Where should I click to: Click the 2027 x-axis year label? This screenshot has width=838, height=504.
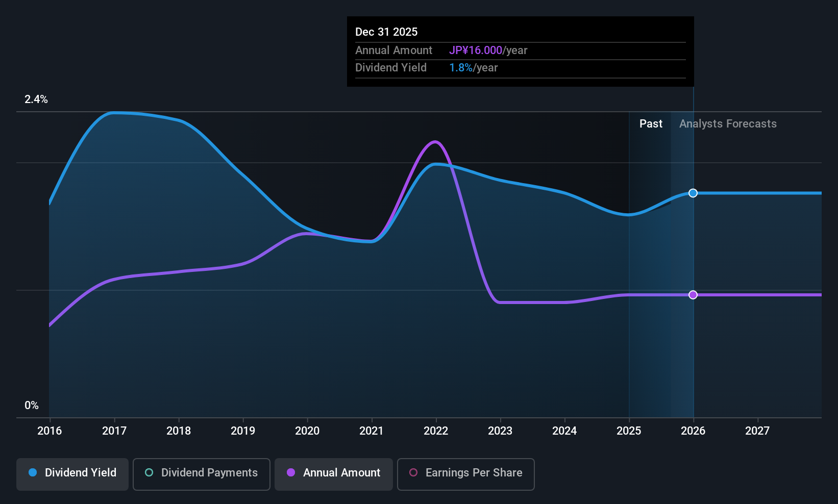click(x=757, y=431)
